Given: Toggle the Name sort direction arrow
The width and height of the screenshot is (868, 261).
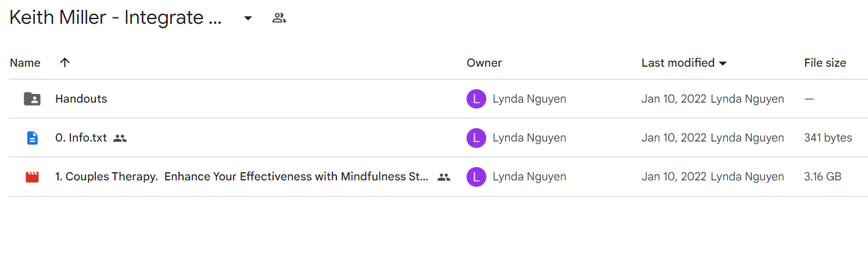Looking at the screenshot, I should pos(65,63).
